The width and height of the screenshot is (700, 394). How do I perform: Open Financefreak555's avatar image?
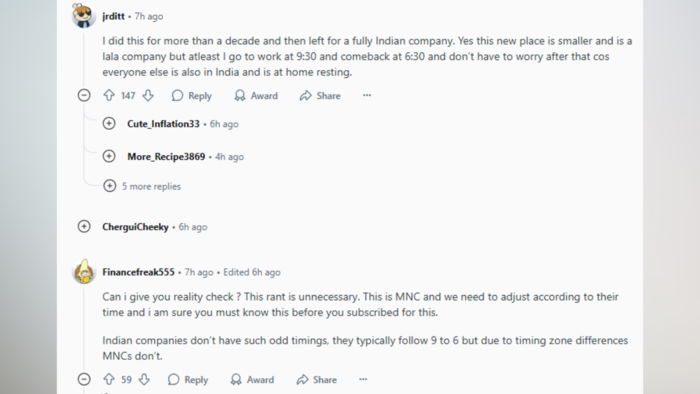pos(84,271)
